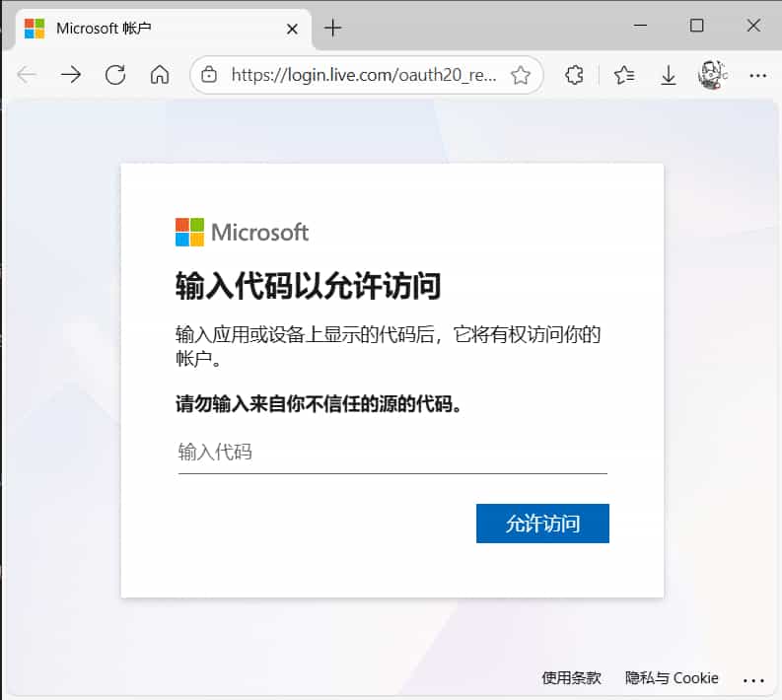The width and height of the screenshot is (782, 700).
Task: Expand the footer more options ellipsis
Action: 753,678
